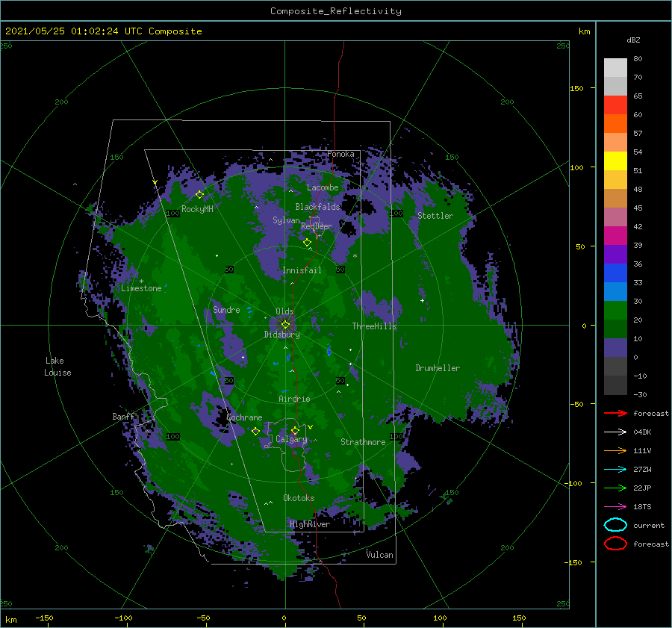Viewport: 672px width, 628px height.
Task: Click the yellow diamond marker under Cochrane
Action: point(255,432)
